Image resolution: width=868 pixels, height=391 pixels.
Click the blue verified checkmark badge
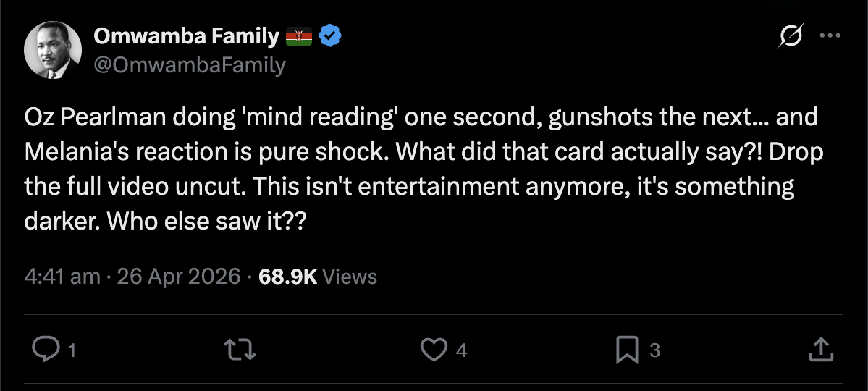[330, 35]
